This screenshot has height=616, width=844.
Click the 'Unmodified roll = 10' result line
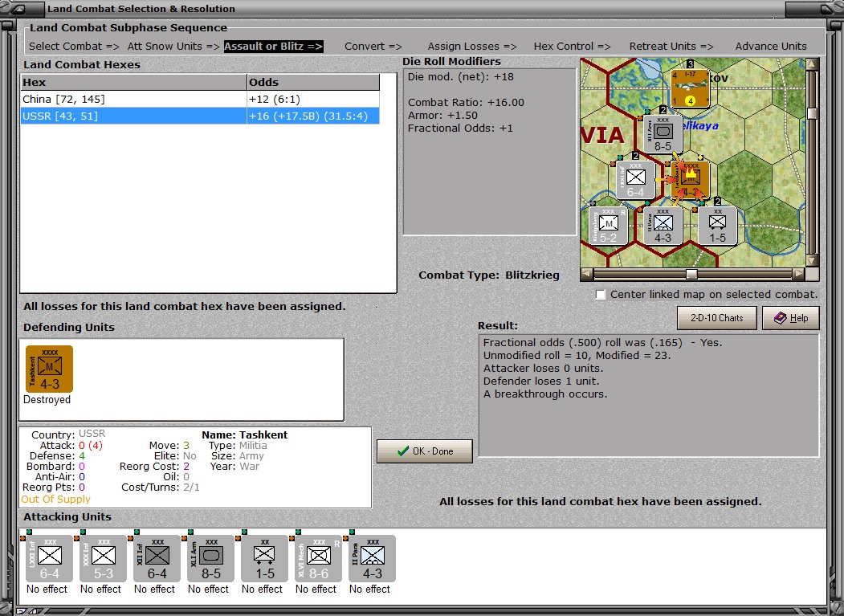577,355
